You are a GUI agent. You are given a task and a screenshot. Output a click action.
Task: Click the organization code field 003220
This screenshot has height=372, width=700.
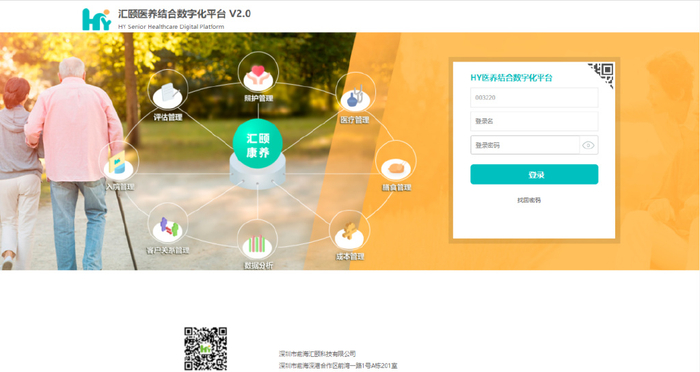(534, 97)
